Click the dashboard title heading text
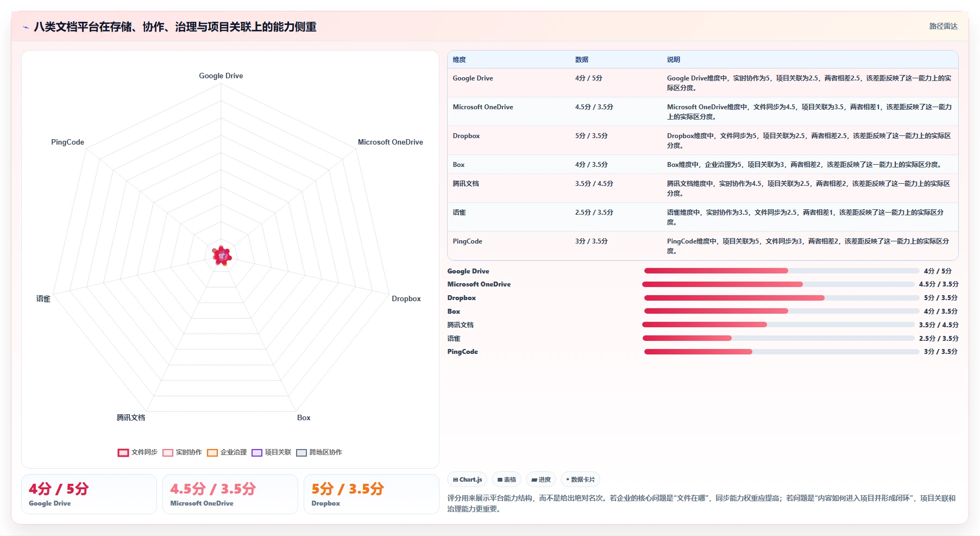 175,27
